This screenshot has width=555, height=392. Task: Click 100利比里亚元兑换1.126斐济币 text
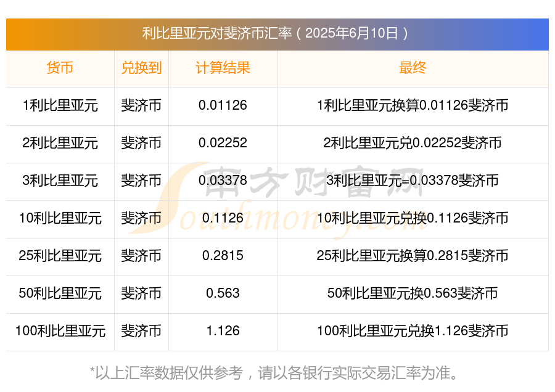413,331
